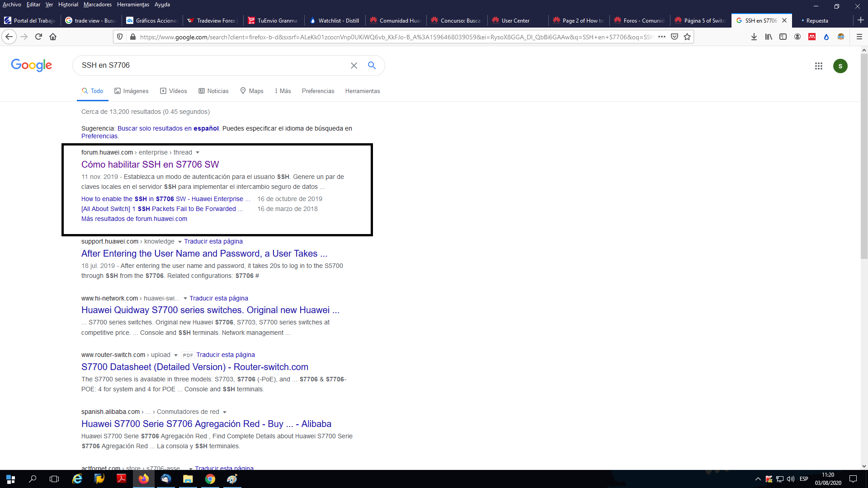Click the Preferencias search settings menu
This screenshot has width=868, height=488.
(317, 90)
